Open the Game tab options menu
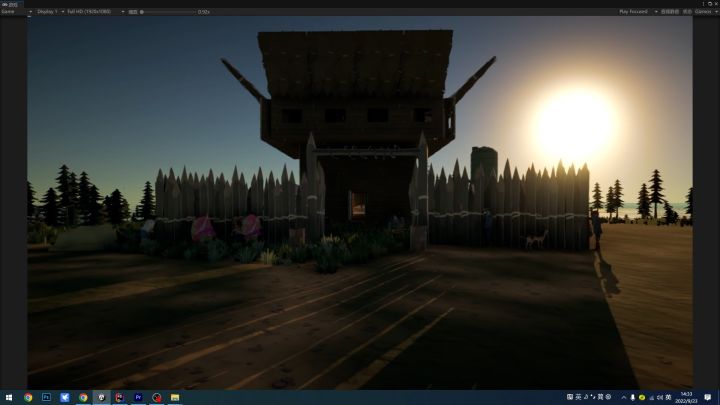The image size is (720, 405). [x=703, y=4]
